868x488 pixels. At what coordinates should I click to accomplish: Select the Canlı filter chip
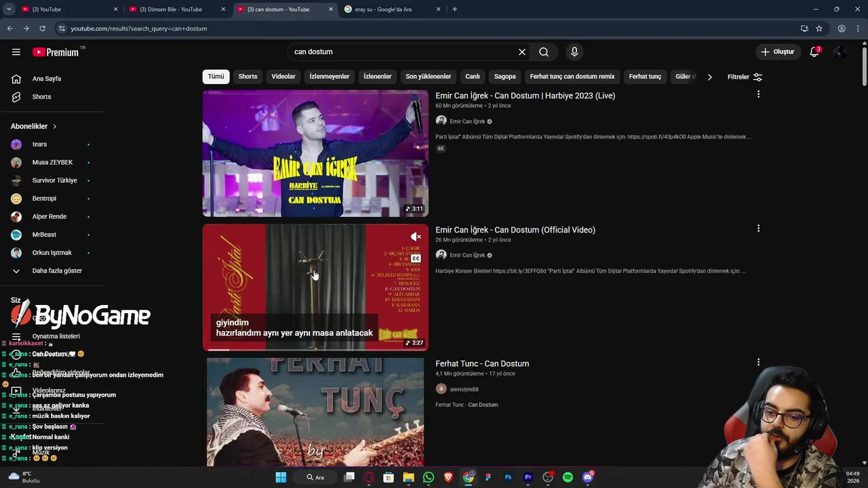click(x=473, y=77)
